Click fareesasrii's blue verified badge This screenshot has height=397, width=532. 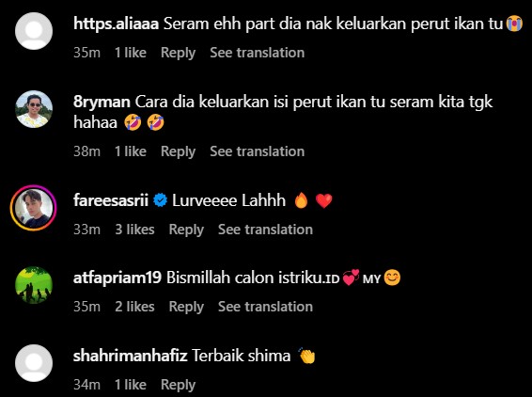(160, 200)
